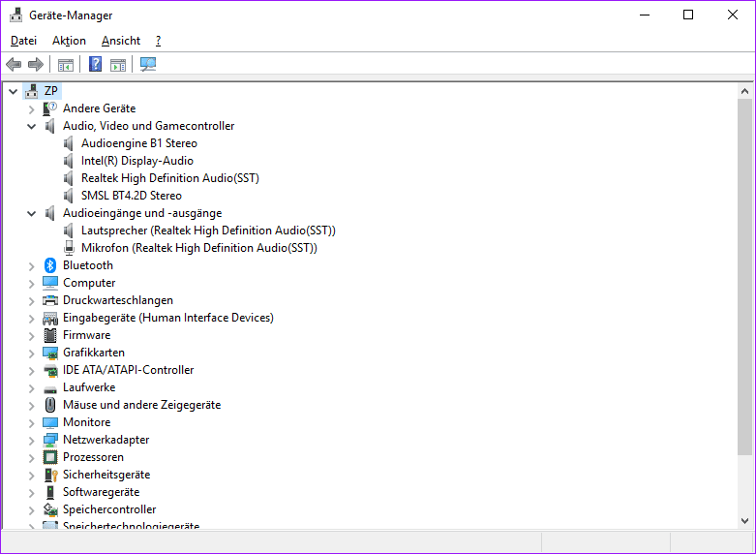Expand the Bluetooth category arrow
Screen dimensions: 756x554
point(31,266)
